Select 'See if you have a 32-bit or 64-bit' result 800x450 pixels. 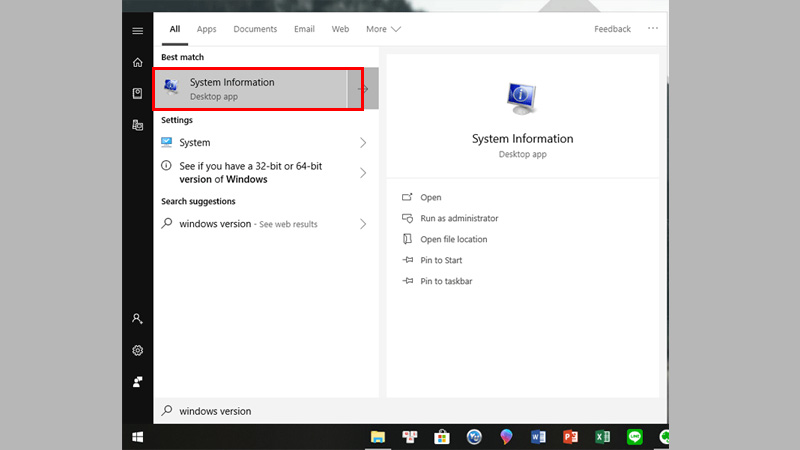266,172
